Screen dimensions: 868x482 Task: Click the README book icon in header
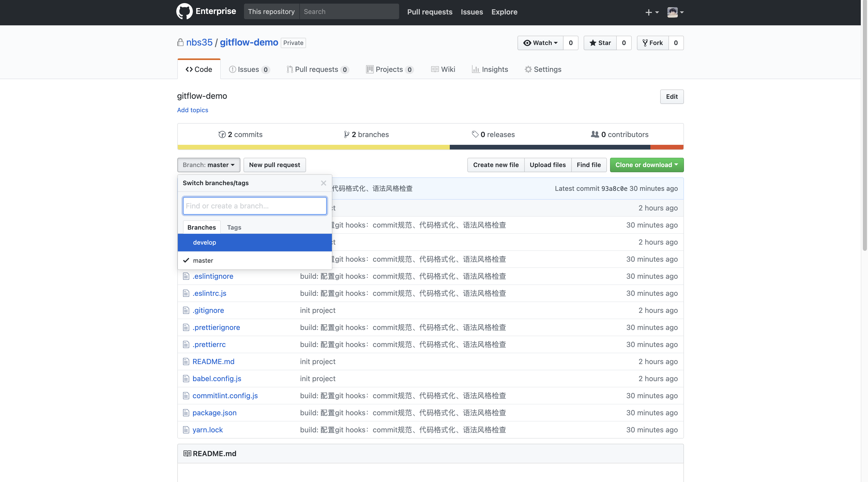pyautogui.click(x=187, y=454)
